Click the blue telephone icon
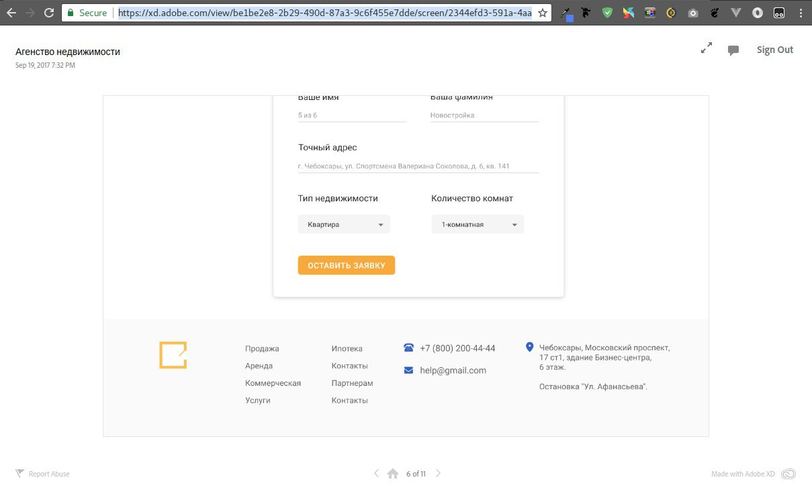 click(x=408, y=348)
